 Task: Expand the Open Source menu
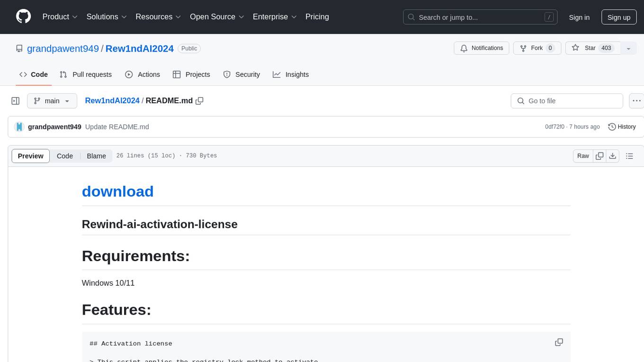pyautogui.click(x=217, y=17)
